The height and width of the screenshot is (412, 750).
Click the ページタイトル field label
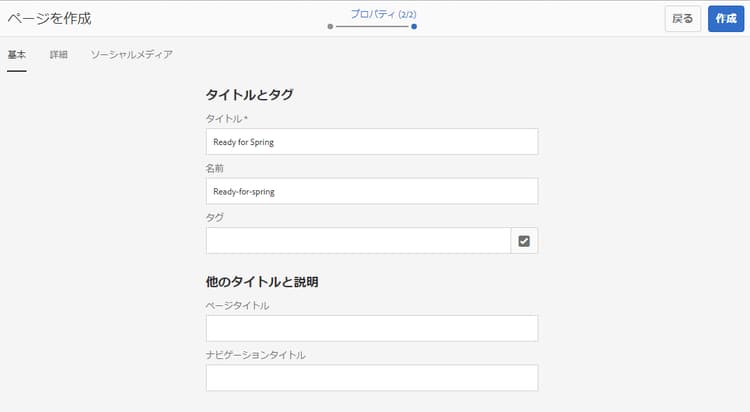tap(237, 305)
